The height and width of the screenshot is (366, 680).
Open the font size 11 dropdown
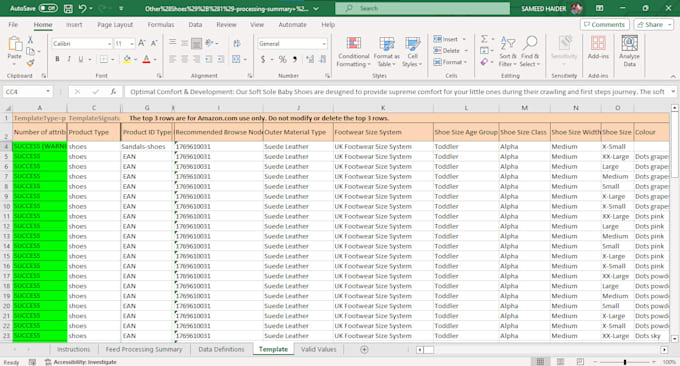tap(131, 44)
